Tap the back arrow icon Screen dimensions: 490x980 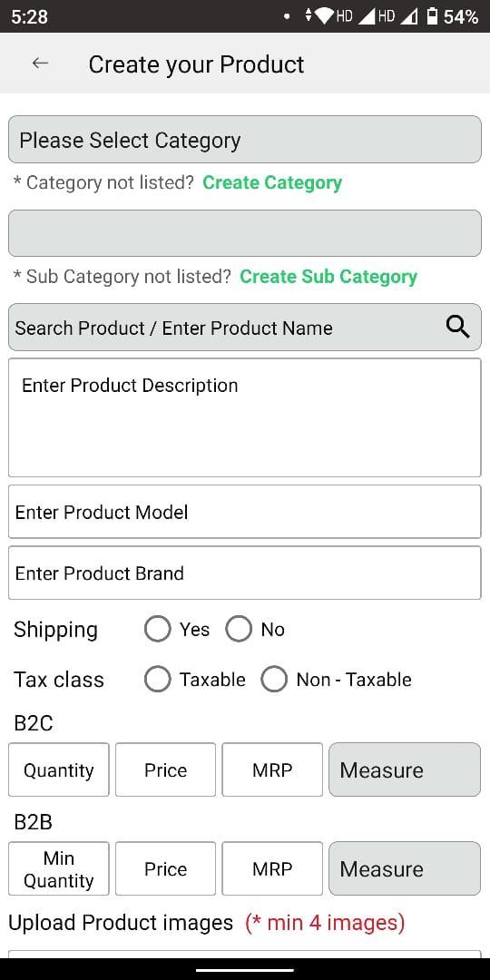(x=40, y=64)
